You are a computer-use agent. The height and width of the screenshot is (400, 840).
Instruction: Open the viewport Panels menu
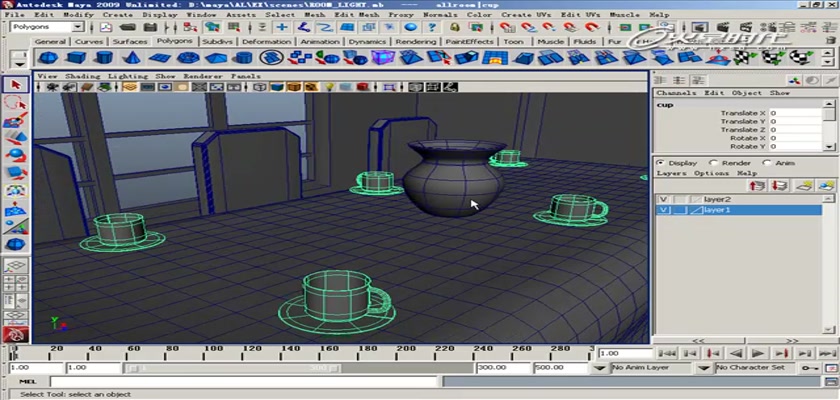(x=245, y=76)
